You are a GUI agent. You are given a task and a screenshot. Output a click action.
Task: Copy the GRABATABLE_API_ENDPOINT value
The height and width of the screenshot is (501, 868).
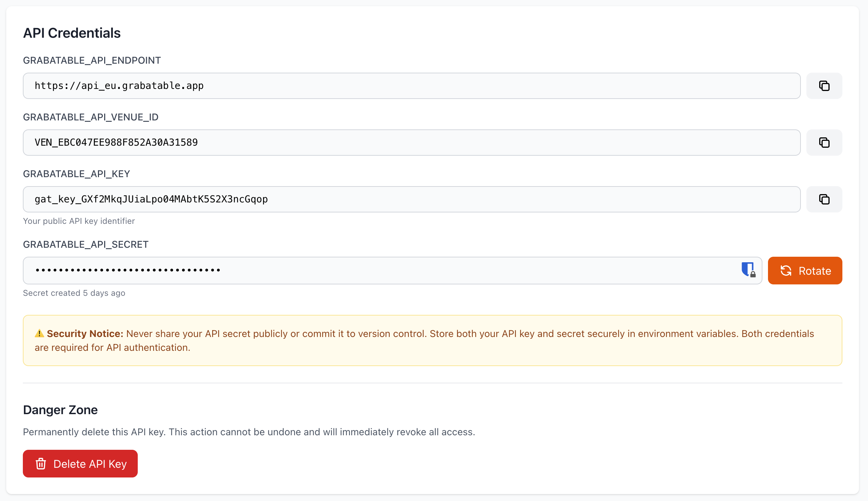(x=824, y=86)
